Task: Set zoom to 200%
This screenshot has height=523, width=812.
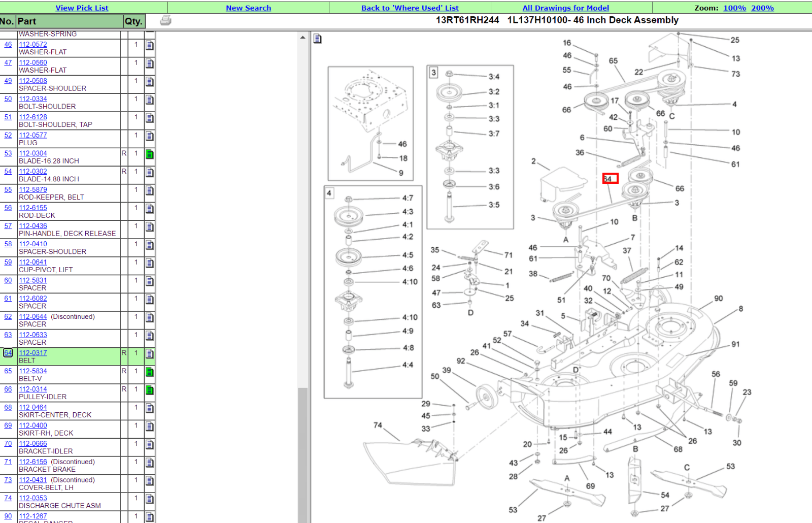Action: (762, 8)
